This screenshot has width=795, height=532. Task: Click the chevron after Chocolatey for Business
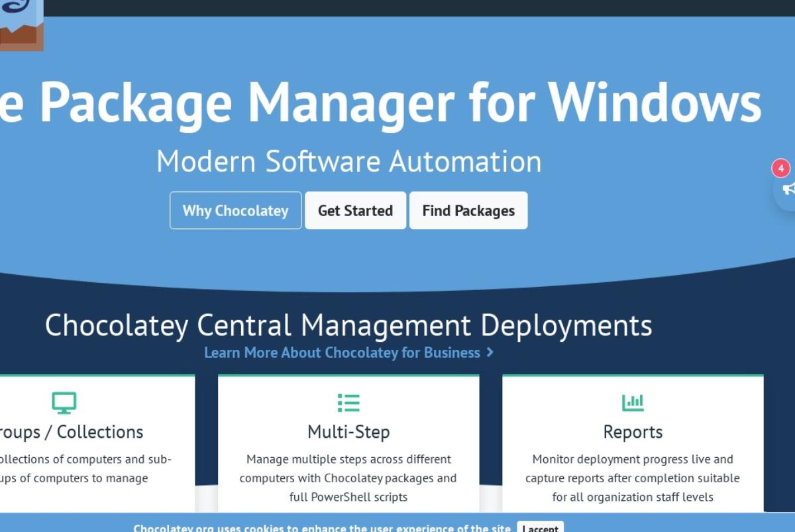(x=490, y=352)
